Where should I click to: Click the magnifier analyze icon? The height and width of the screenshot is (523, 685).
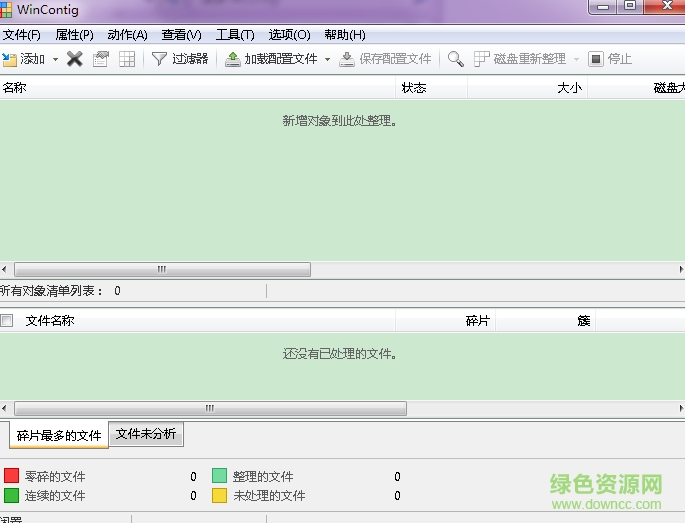click(456, 59)
